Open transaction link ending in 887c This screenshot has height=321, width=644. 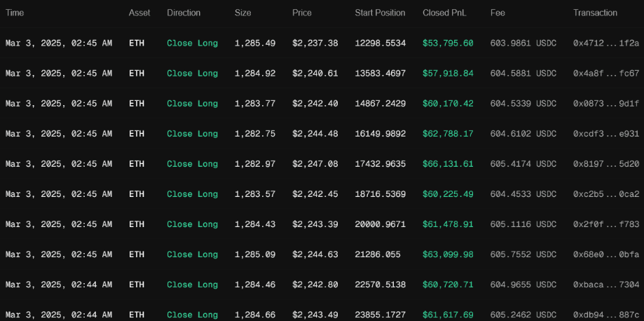tap(606, 315)
